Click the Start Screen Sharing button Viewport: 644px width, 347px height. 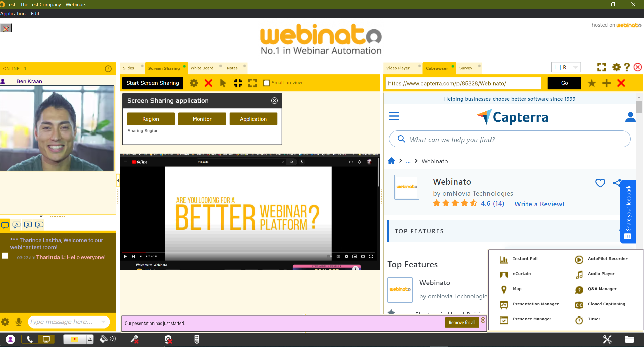[152, 83]
